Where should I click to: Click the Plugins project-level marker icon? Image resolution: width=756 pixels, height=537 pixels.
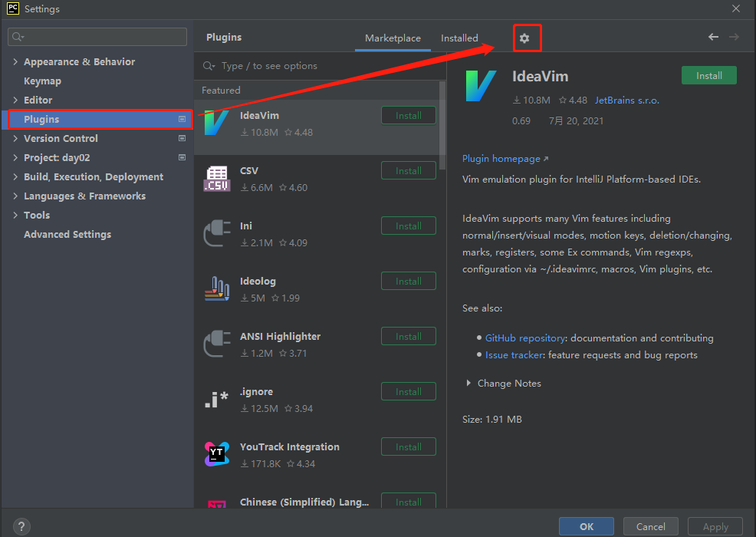pos(182,119)
